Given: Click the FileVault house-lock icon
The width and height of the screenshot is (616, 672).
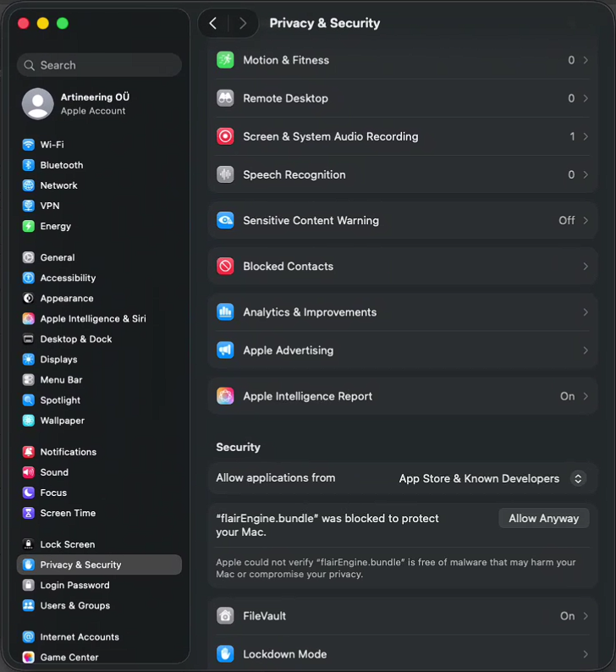Looking at the screenshot, I should tap(225, 616).
